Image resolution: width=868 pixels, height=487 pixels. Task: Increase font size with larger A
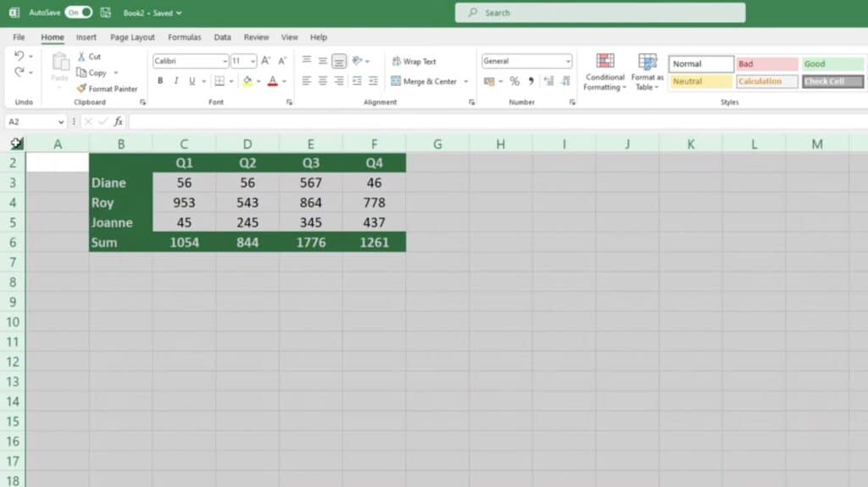pyautogui.click(x=265, y=61)
